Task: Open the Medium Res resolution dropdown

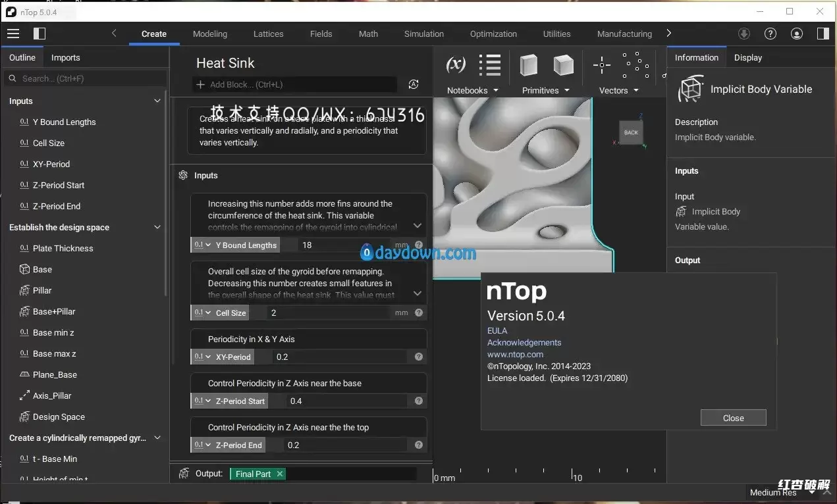Action: click(x=782, y=492)
